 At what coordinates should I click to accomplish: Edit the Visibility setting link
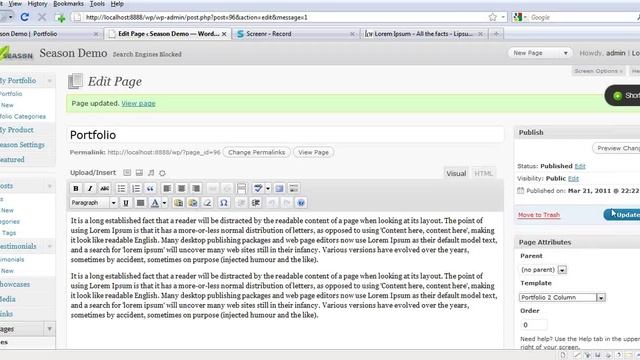[573, 178]
